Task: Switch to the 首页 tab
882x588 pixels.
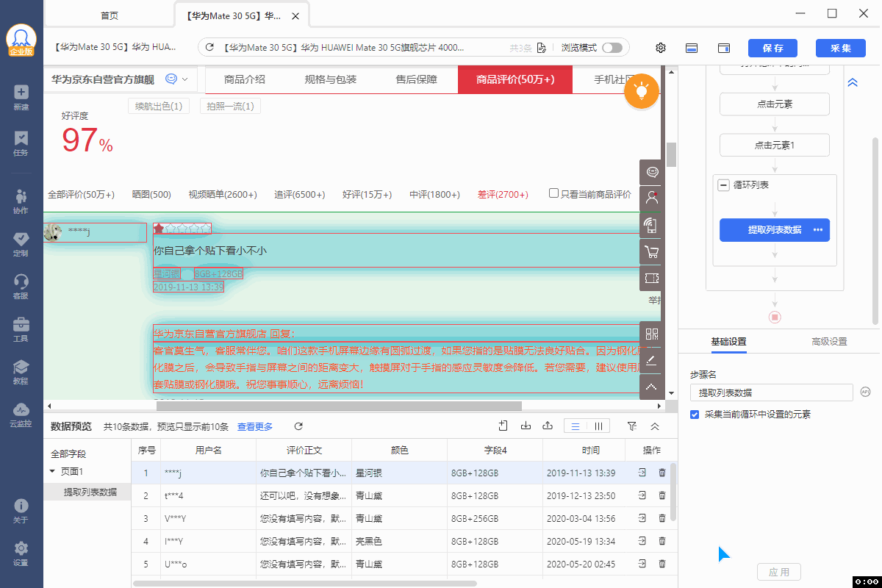Action: click(109, 15)
